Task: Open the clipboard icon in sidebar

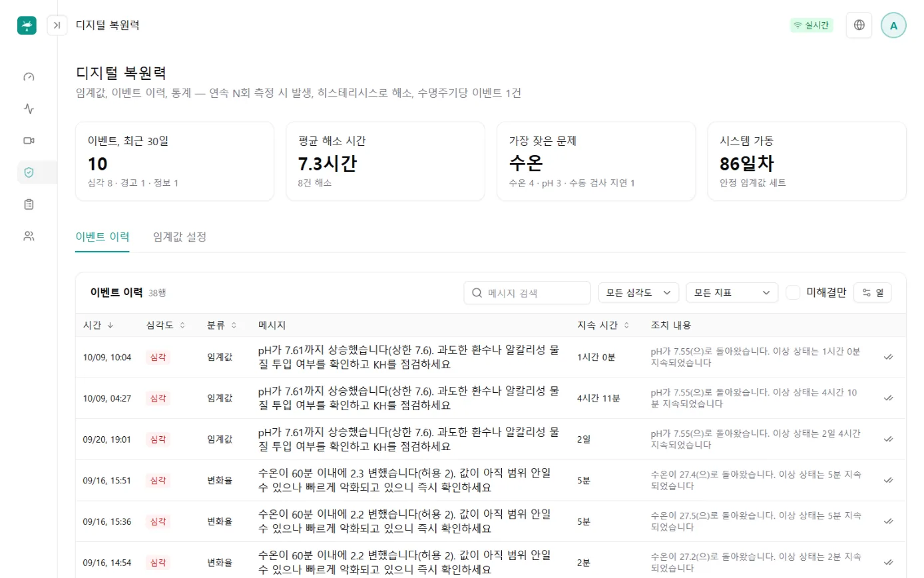Action: coord(29,204)
